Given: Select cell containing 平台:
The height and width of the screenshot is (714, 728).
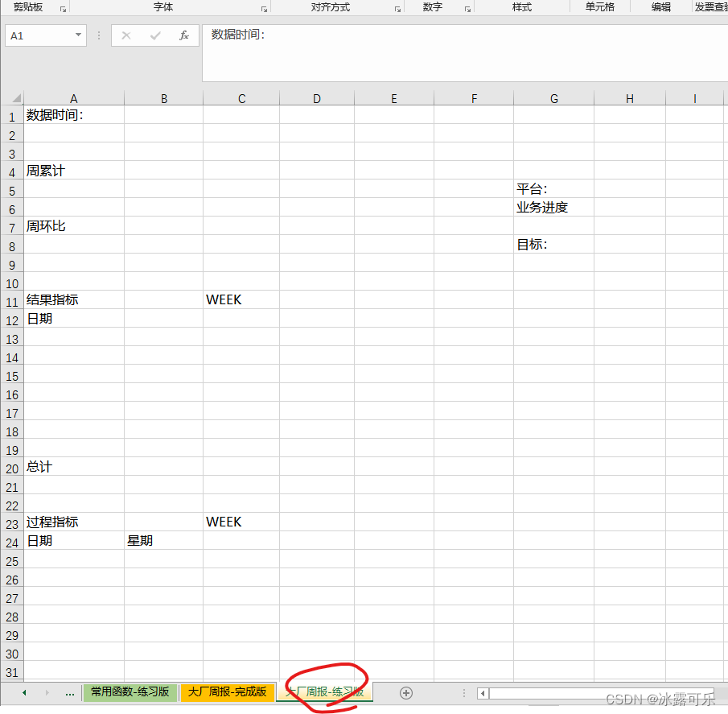Looking at the screenshot, I should click(554, 188).
